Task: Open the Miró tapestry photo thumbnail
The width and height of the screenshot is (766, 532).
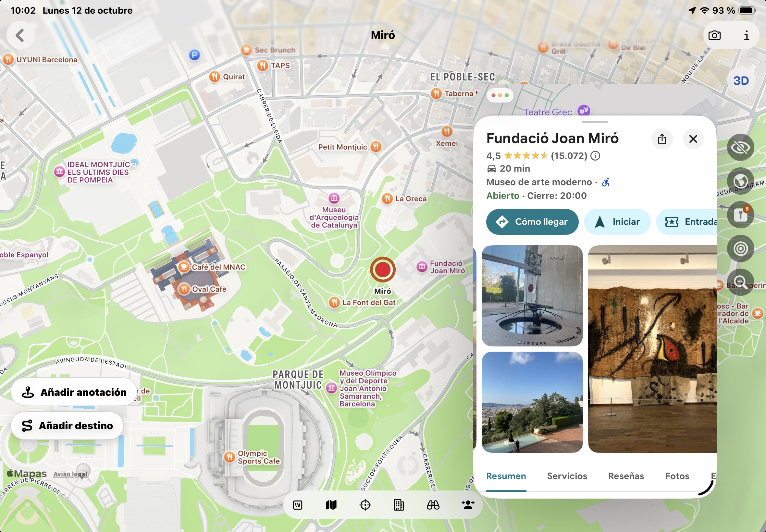Action: pyautogui.click(x=652, y=349)
